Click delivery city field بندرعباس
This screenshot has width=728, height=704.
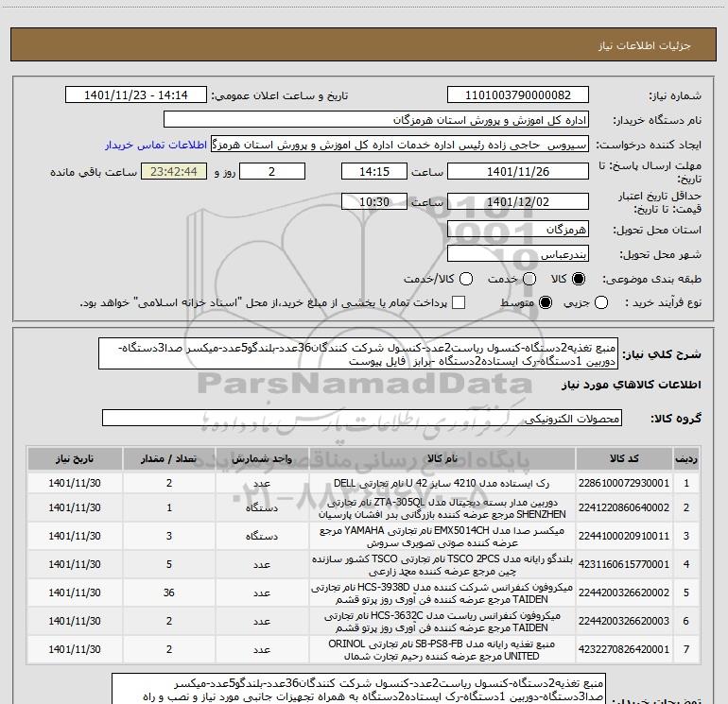518,254
